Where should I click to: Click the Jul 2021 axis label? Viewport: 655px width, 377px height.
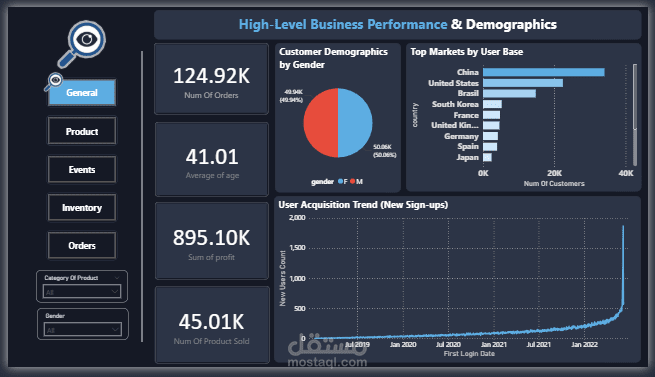[x=538, y=344]
